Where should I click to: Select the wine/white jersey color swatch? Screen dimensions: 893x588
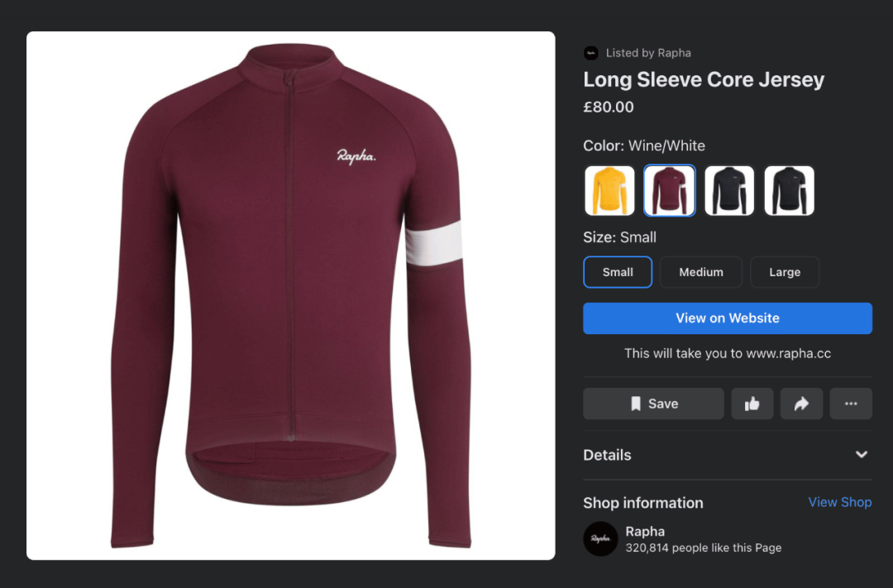[x=670, y=190]
